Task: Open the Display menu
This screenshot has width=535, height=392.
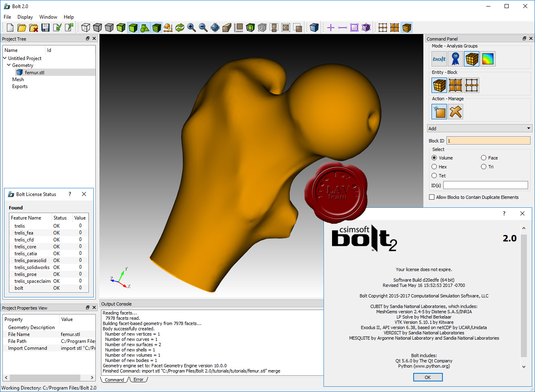Action: (x=25, y=17)
